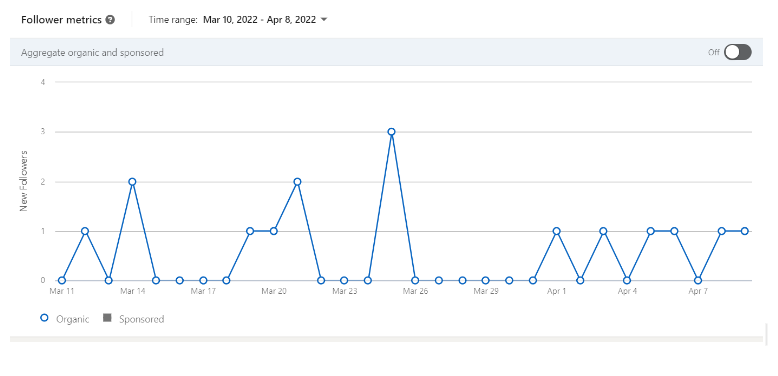Click the Off label beside the switch

click(713, 52)
